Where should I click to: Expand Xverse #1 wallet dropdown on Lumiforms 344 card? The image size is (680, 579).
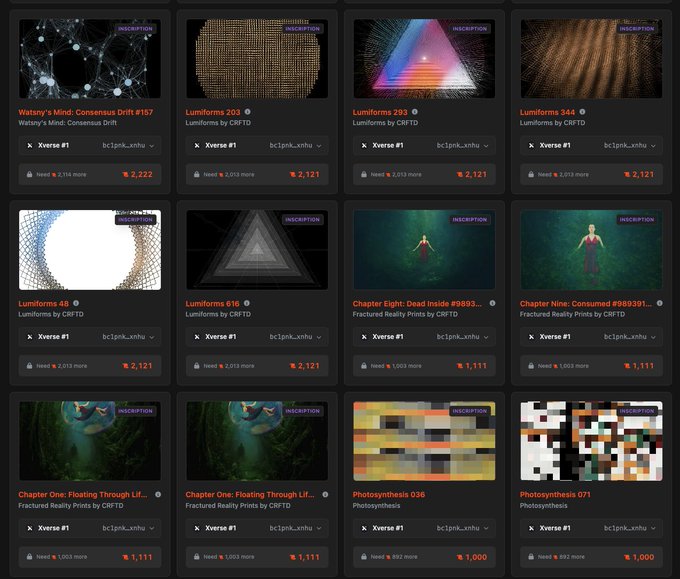(x=592, y=145)
